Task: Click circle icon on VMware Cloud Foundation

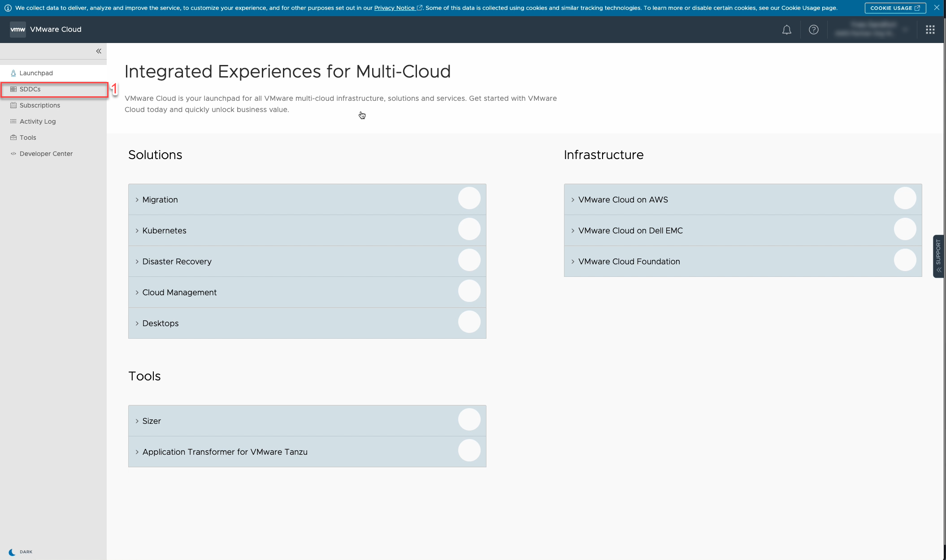Action: 905,260
